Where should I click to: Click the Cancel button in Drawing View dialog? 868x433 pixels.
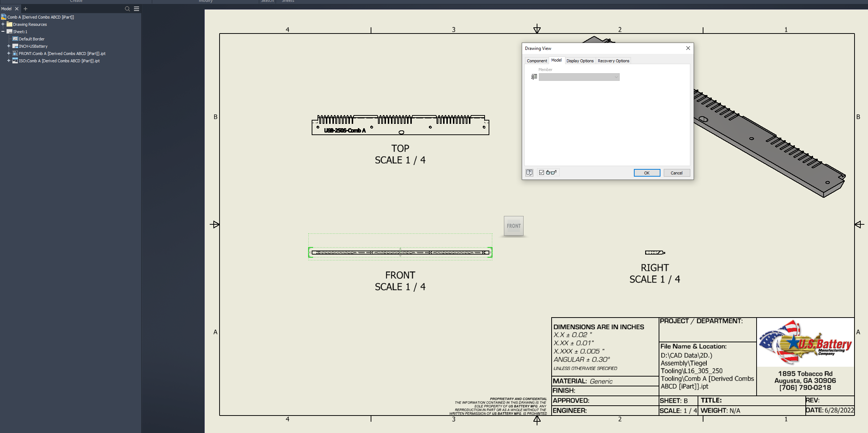(x=676, y=173)
